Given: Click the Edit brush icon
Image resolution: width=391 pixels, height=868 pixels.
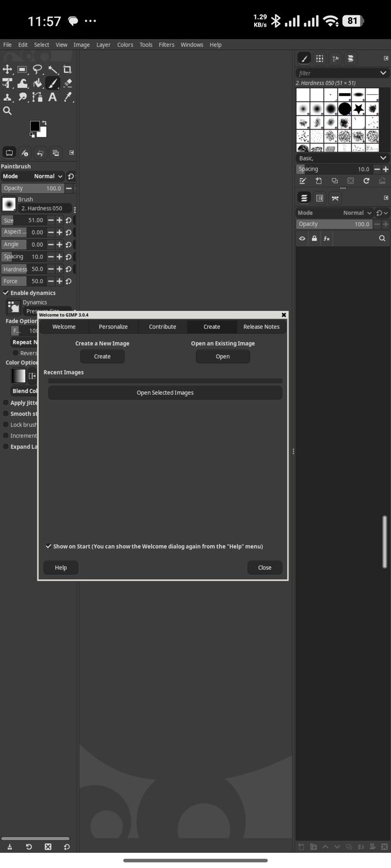Looking at the screenshot, I should click(x=303, y=181).
